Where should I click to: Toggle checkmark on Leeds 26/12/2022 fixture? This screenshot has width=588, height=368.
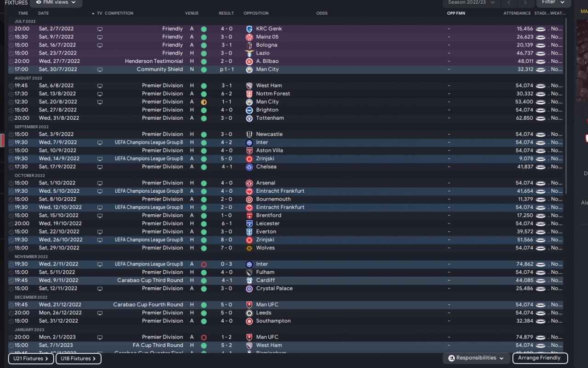coord(11,313)
